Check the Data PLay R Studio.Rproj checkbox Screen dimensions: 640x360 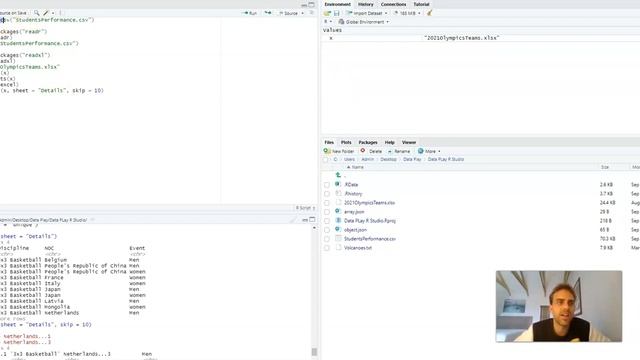[327, 221]
